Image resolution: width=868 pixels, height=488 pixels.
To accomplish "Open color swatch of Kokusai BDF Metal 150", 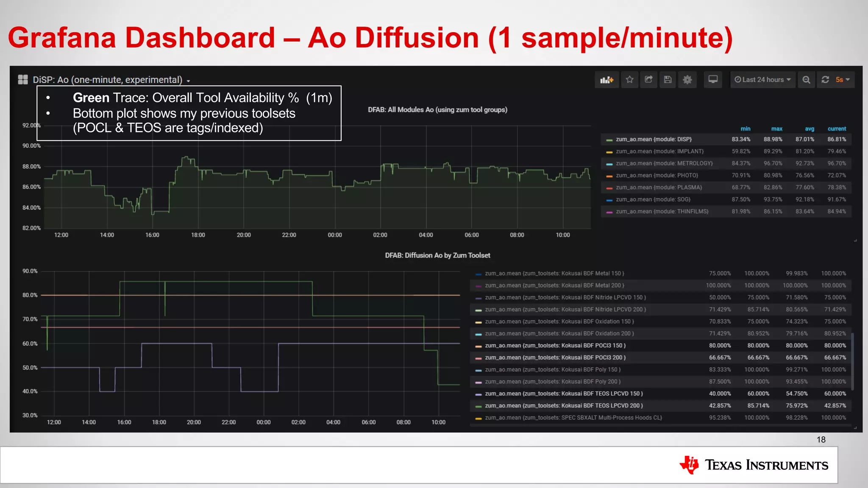I will point(479,274).
